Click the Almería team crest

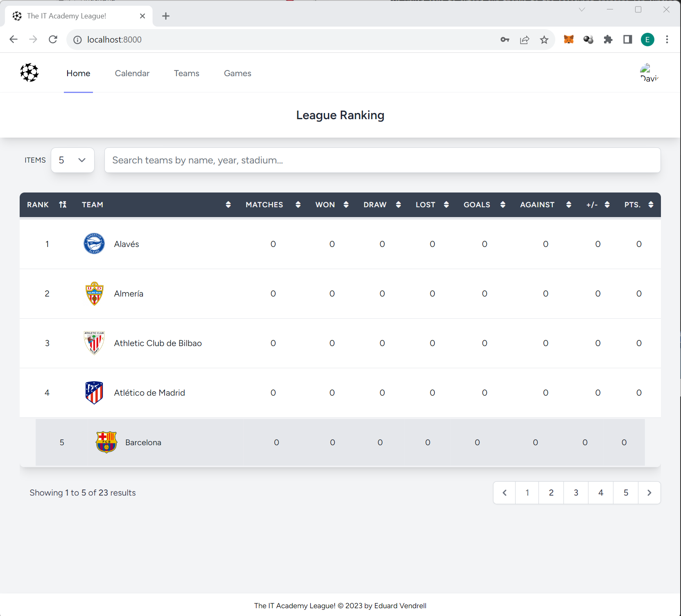pyautogui.click(x=94, y=293)
